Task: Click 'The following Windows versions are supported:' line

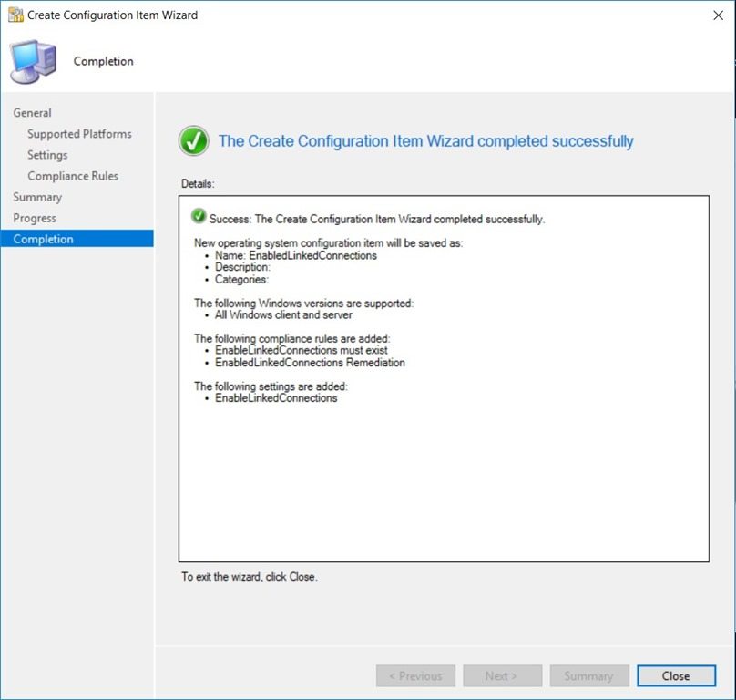Action: click(x=303, y=304)
